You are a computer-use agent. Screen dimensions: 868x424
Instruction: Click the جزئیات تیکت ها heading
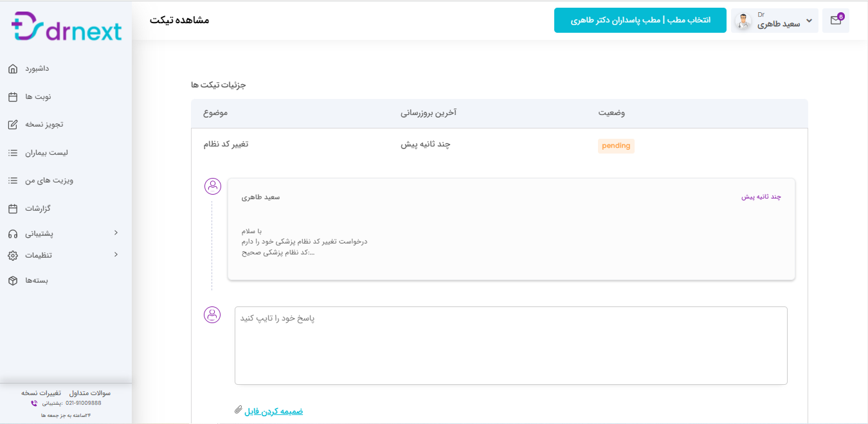[219, 85]
